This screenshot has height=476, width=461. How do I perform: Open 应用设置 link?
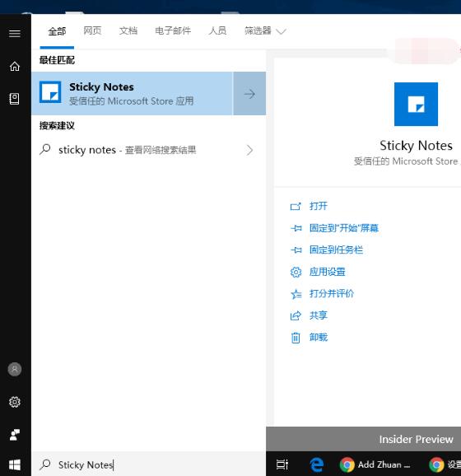[327, 272]
